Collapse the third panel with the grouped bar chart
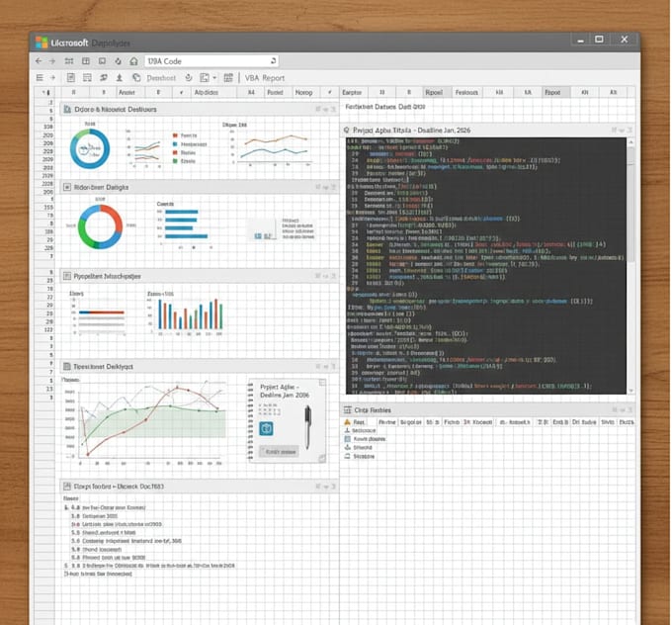Image resolution: width=672 pixels, height=625 pixels. coord(326,276)
